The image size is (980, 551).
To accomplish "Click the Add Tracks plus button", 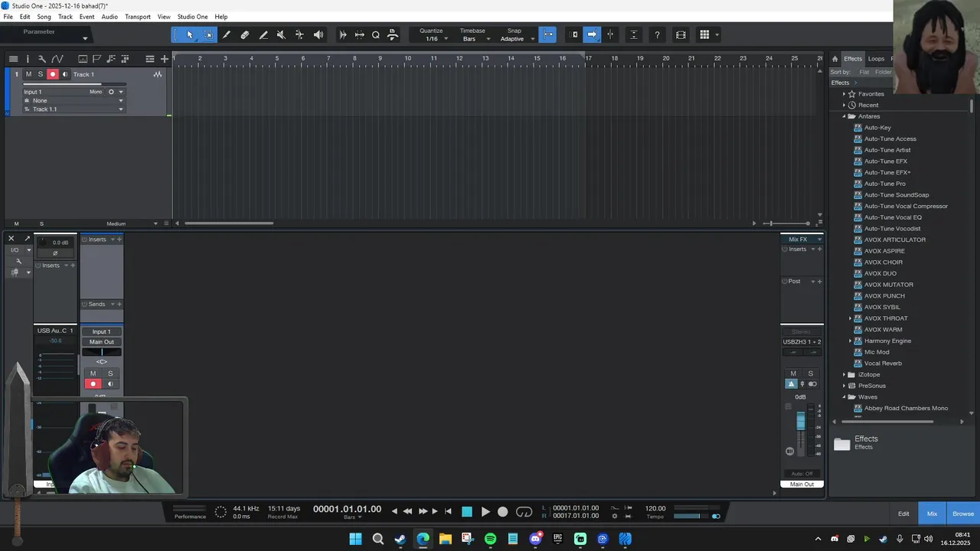I will click(x=164, y=59).
